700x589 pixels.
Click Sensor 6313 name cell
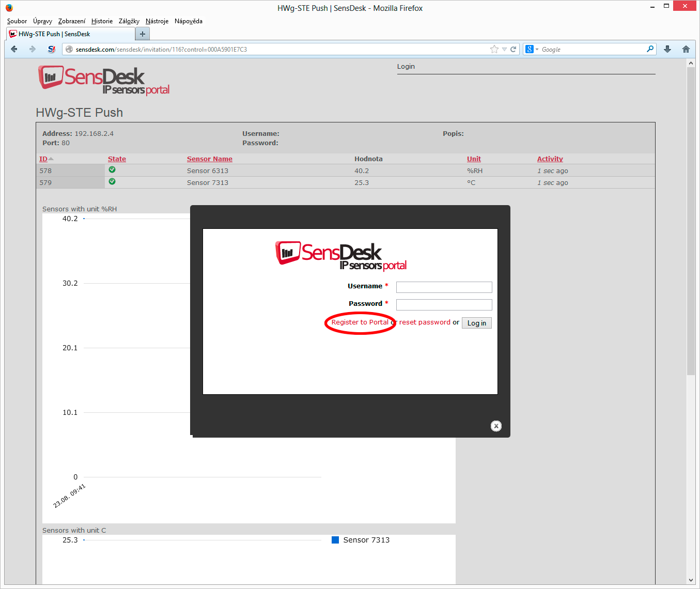pos(208,171)
